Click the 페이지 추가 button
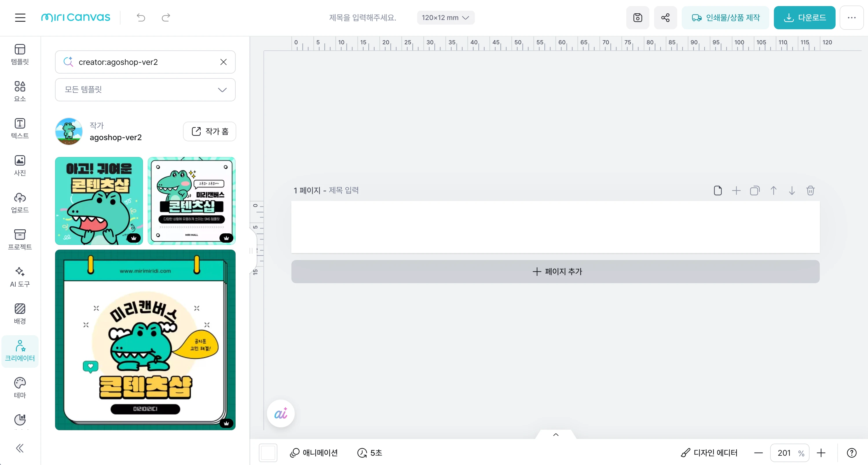Viewport: 868px width, 465px height. [x=555, y=272]
